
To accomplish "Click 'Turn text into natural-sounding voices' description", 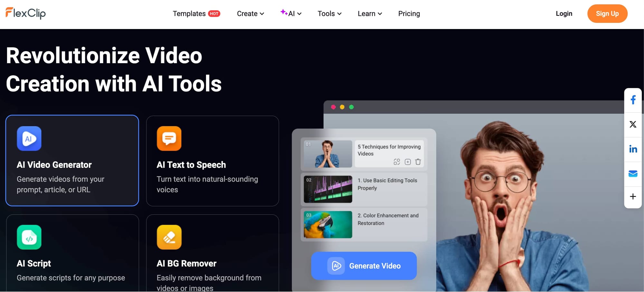I will coord(207,184).
